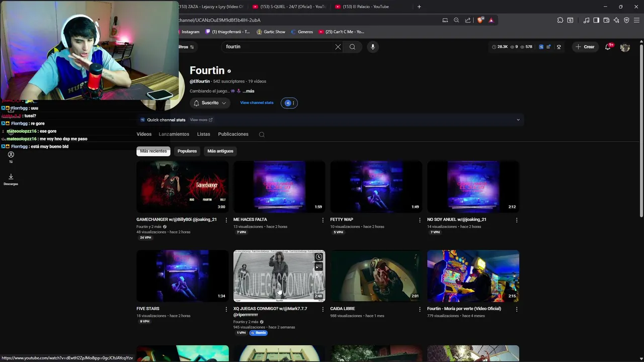Open the NO SOY ANUEL video title

[457, 220]
